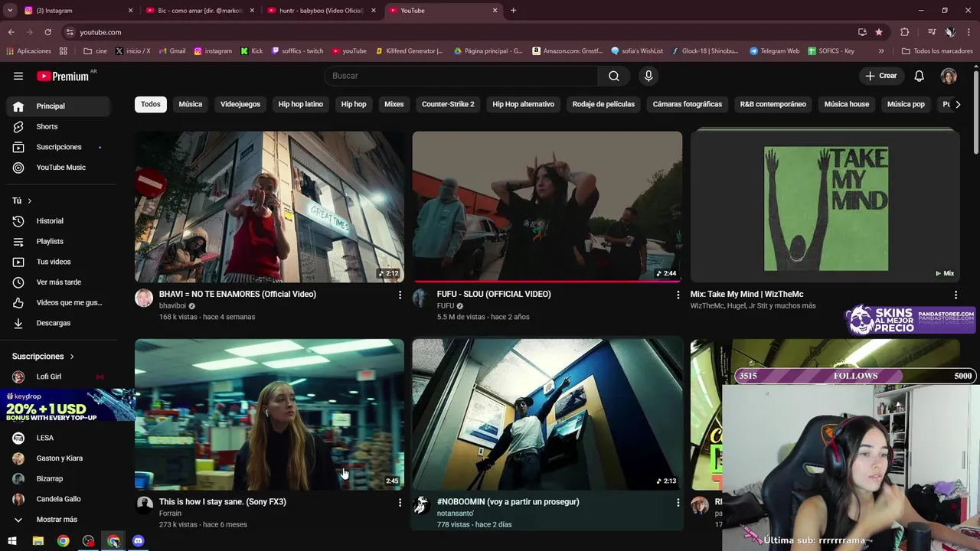Focus the Buscar search field
Screen dimensions: 980x551
pos(462,76)
